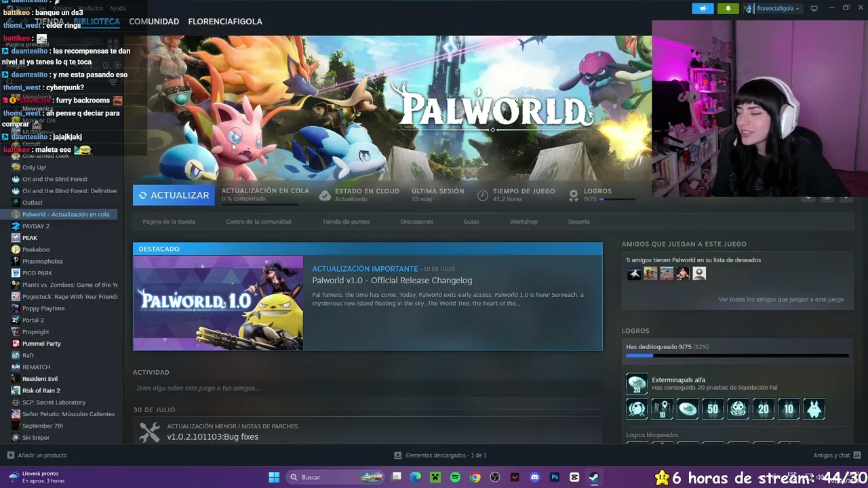Click the PEAK game icon in the library
The width and height of the screenshot is (868, 488).
point(16,238)
